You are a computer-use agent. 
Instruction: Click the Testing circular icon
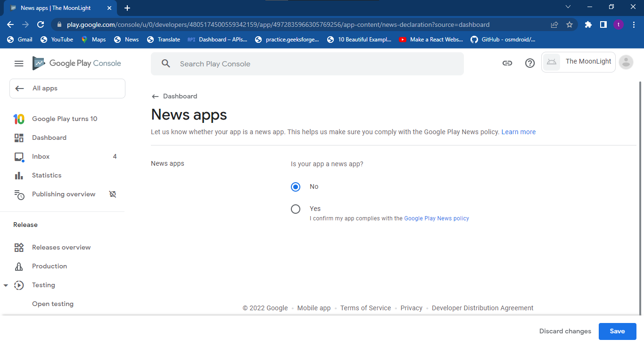click(19, 285)
